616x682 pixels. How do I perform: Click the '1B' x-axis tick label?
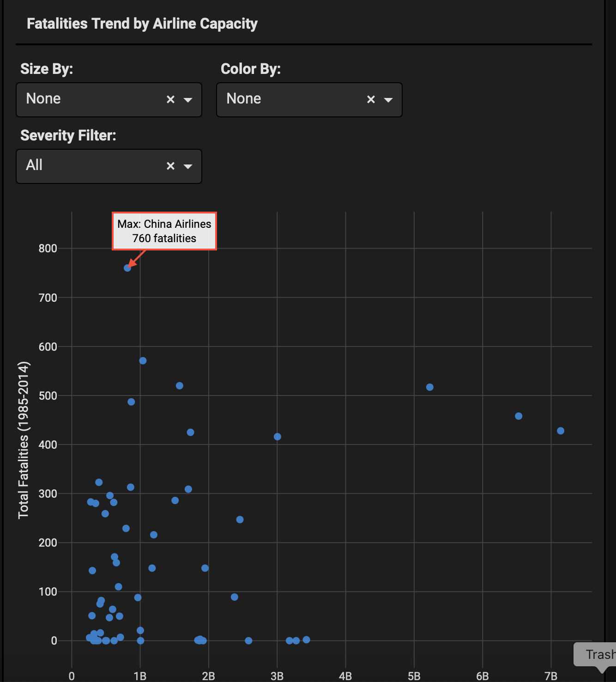click(140, 676)
